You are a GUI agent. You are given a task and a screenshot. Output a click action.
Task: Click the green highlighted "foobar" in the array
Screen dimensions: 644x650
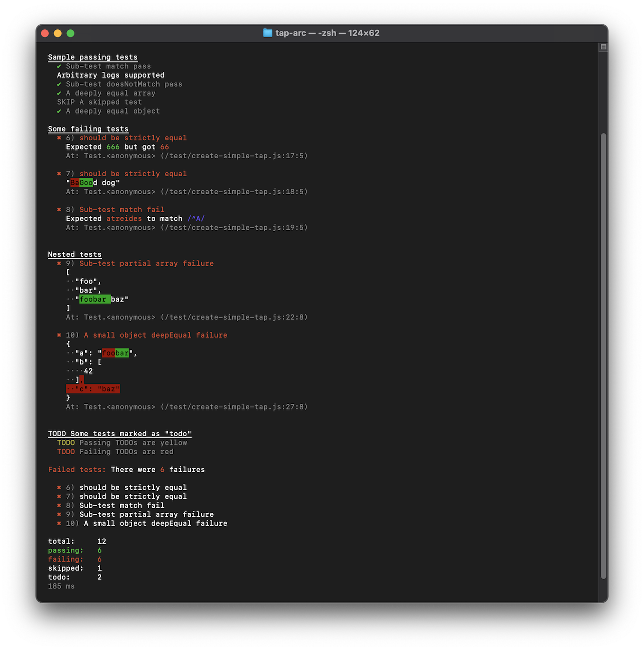(x=95, y=299)
